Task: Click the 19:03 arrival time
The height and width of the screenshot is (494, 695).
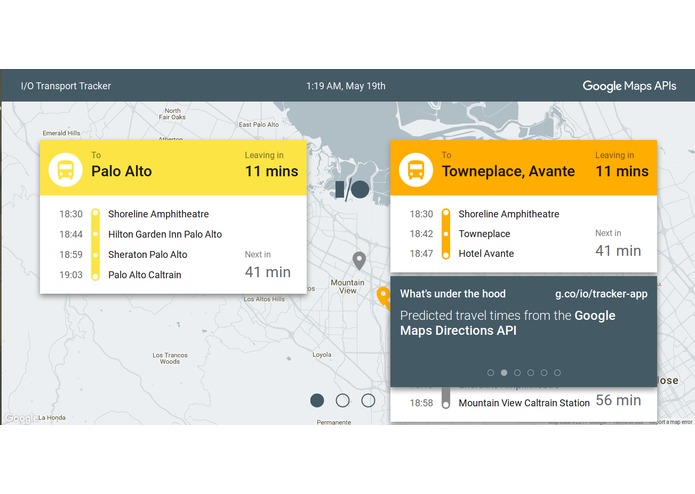Action: tap(71, 275)
